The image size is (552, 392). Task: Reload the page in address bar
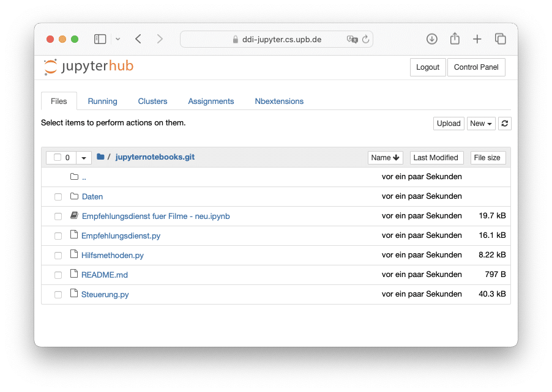click(366, 39)
